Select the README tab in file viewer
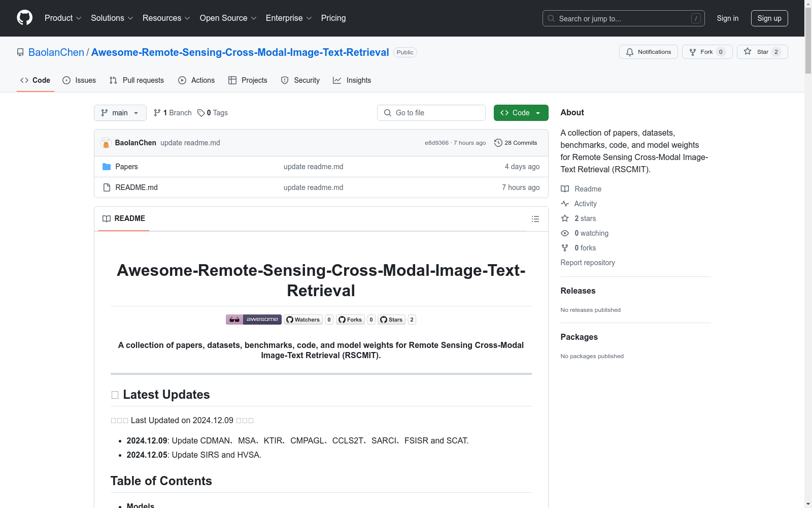This screenshot has height=508, width=812. (x=123, y=218)
